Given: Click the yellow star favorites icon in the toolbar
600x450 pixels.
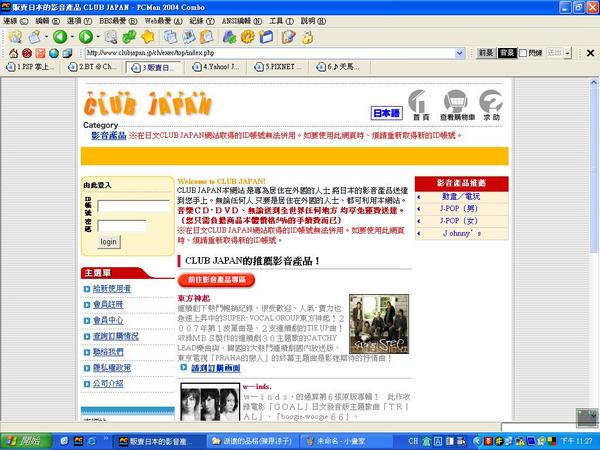Looking at the screenshot, I should pyautogui.click(x=148, y=37).
